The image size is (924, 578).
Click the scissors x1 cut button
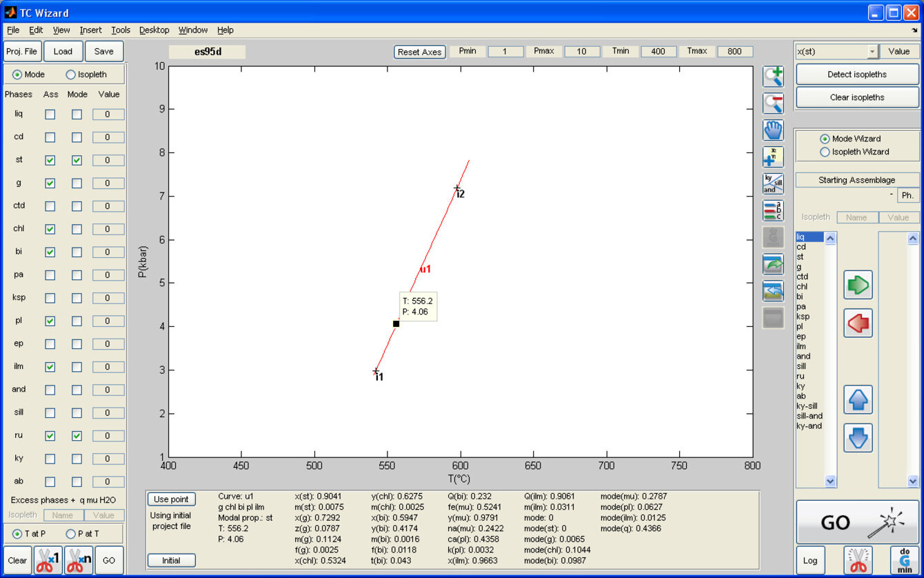point(48,560)
